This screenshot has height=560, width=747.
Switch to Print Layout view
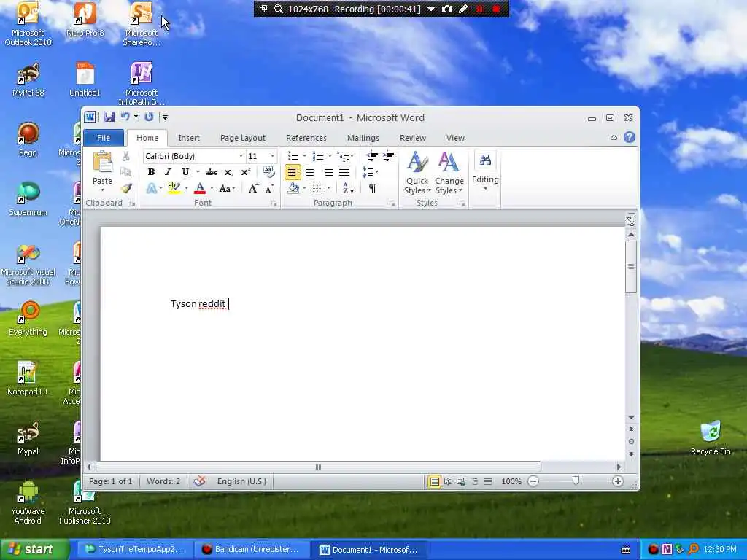[x=434, y=481]
